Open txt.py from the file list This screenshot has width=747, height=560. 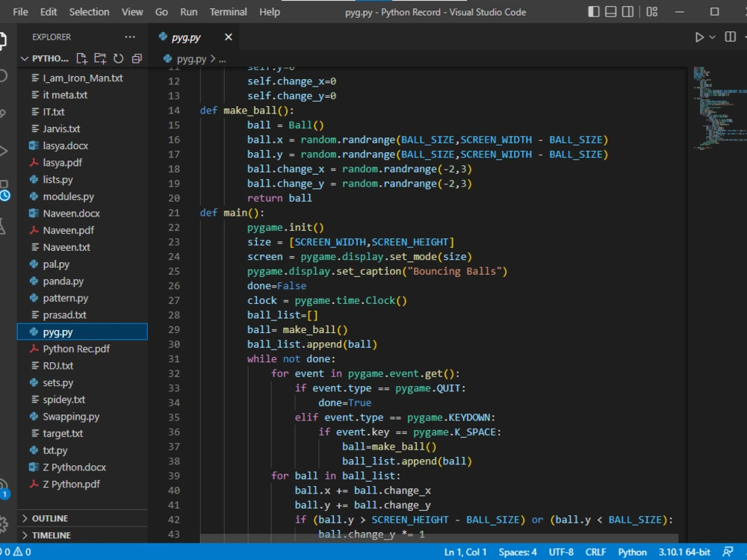(x=82, y=450)
